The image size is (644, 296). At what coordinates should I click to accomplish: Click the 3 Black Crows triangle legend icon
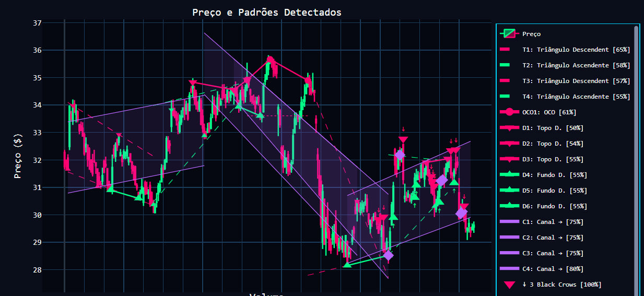[508, 285]
